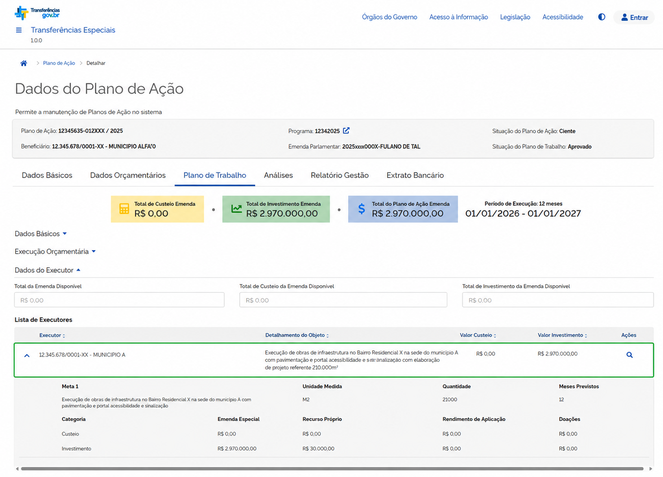
Task: Open Relatório Gestão tab
Action: coord(340,175)
